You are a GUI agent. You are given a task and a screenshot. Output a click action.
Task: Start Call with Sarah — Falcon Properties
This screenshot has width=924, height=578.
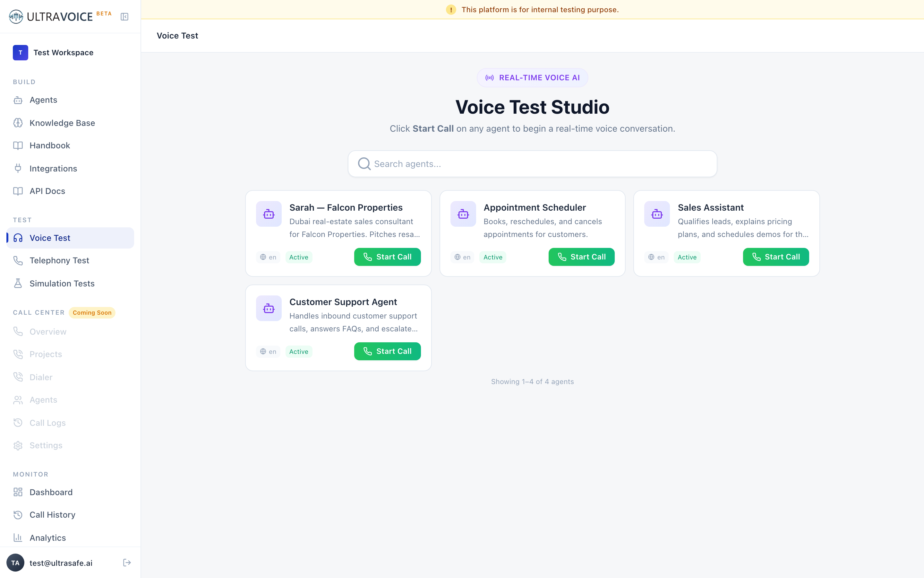(387, 257)
